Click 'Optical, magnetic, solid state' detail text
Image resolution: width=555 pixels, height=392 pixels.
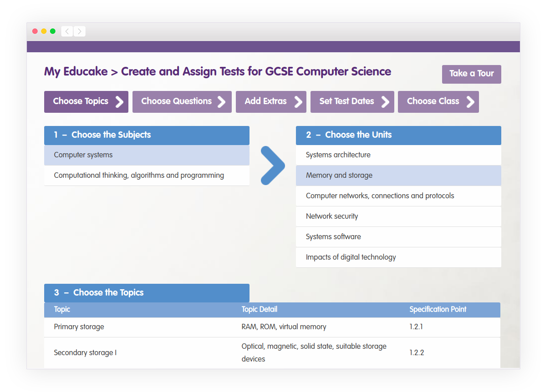point(314,352)
